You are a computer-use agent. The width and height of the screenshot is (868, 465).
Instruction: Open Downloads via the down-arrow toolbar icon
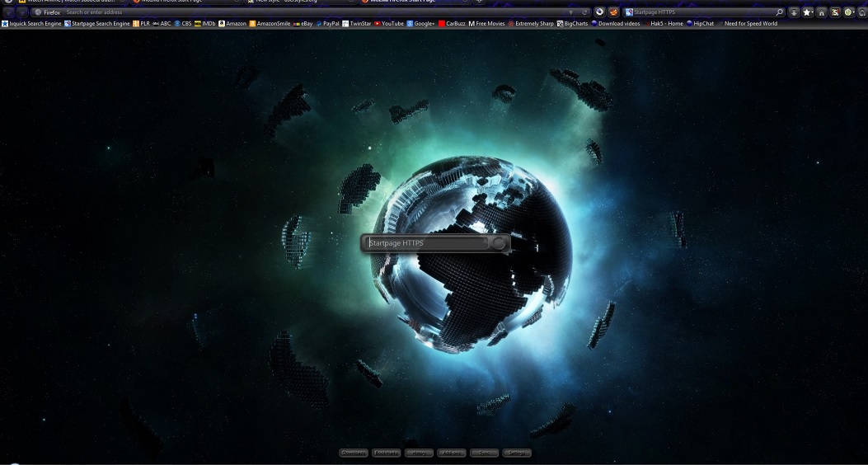pos(794,12)
